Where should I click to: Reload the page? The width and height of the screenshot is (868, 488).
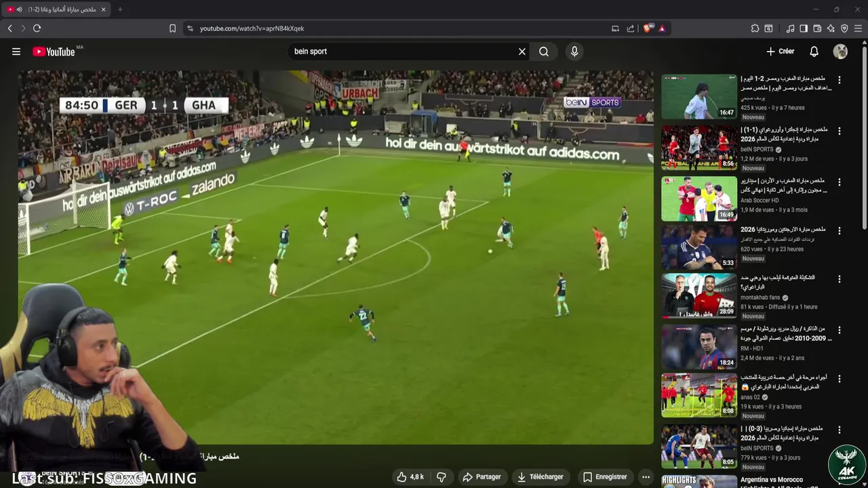point(37,28)
